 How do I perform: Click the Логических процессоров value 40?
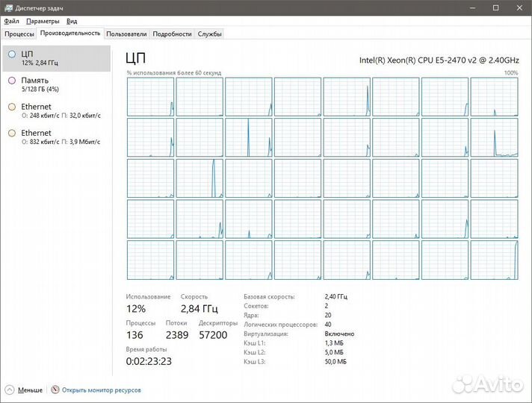click(328, 325)
